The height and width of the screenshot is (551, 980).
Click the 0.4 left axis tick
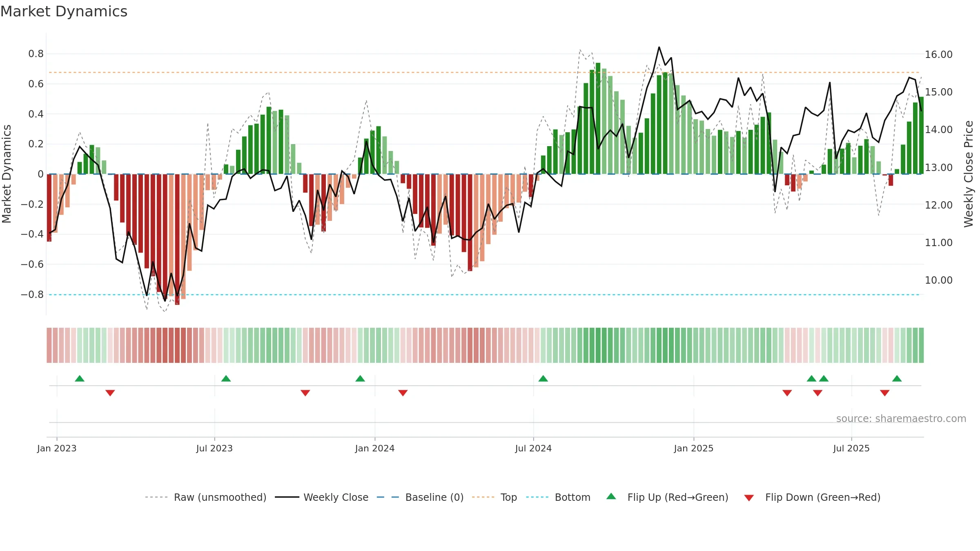coord(36,114)
